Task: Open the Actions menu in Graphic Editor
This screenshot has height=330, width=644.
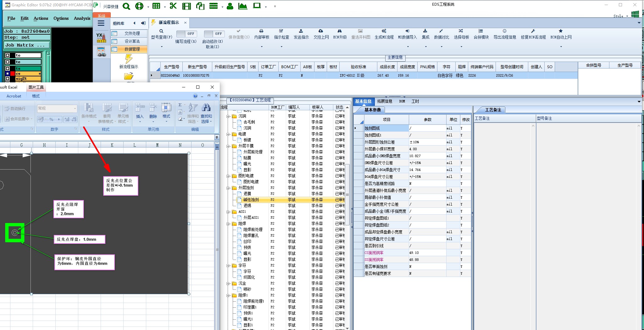Action: point(41,18)
